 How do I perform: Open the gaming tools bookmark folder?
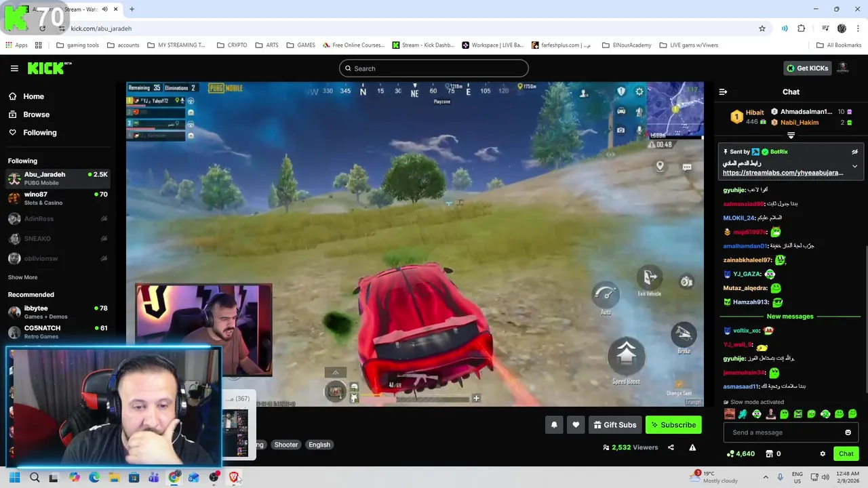[x=77, y=45]
